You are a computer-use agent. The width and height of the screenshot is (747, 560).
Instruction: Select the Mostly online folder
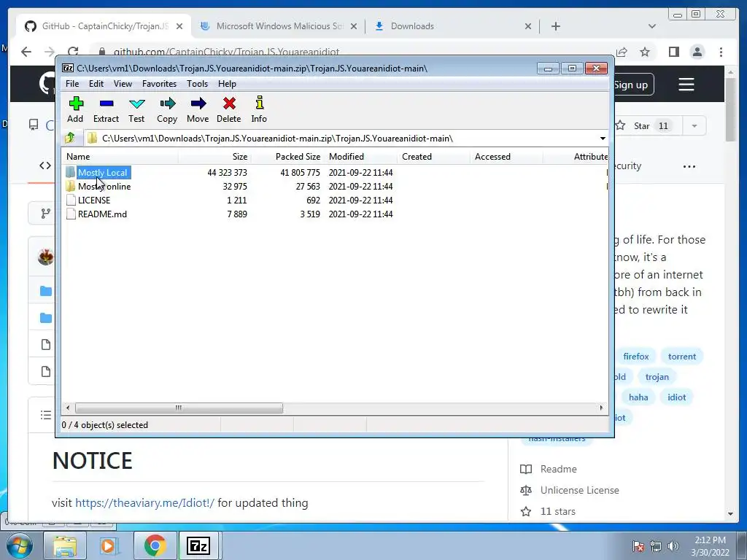coord(104,186)
